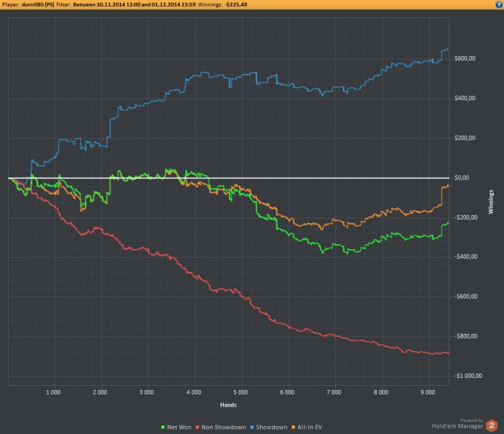
Task: Toggle the red Non Showdown legend swatch
Action: 197,428
